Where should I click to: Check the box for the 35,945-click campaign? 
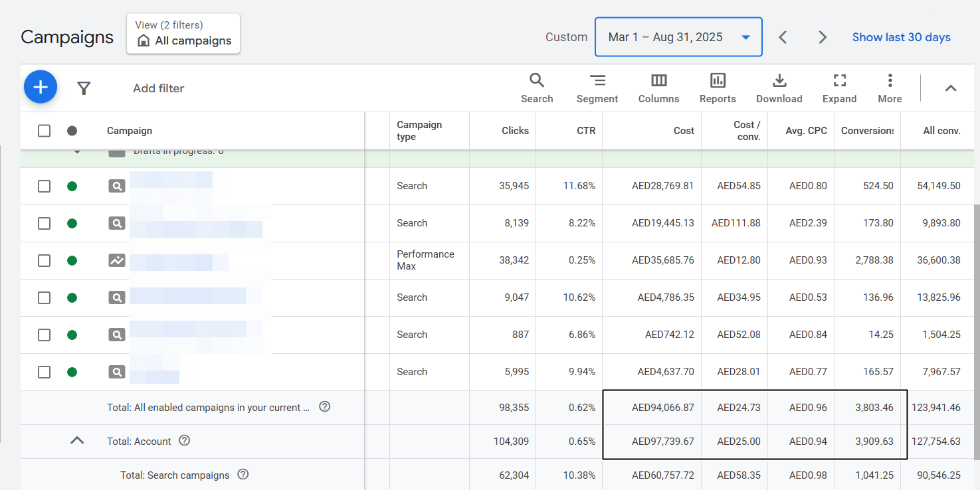click(x=44, y=186)
